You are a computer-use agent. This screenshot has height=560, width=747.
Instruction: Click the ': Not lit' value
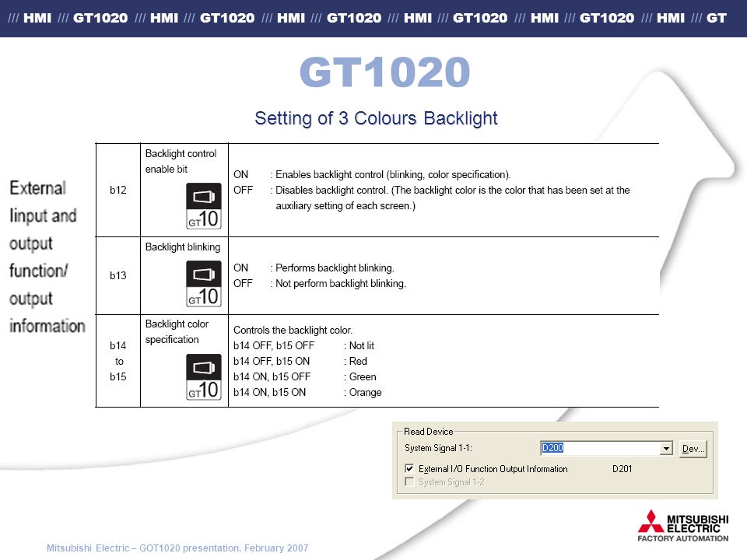(x=359, y=345)
